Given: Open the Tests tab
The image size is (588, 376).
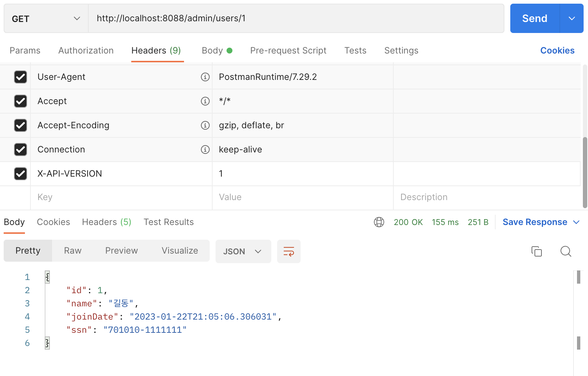Looking at the screenshot, I should pos(356,51).
